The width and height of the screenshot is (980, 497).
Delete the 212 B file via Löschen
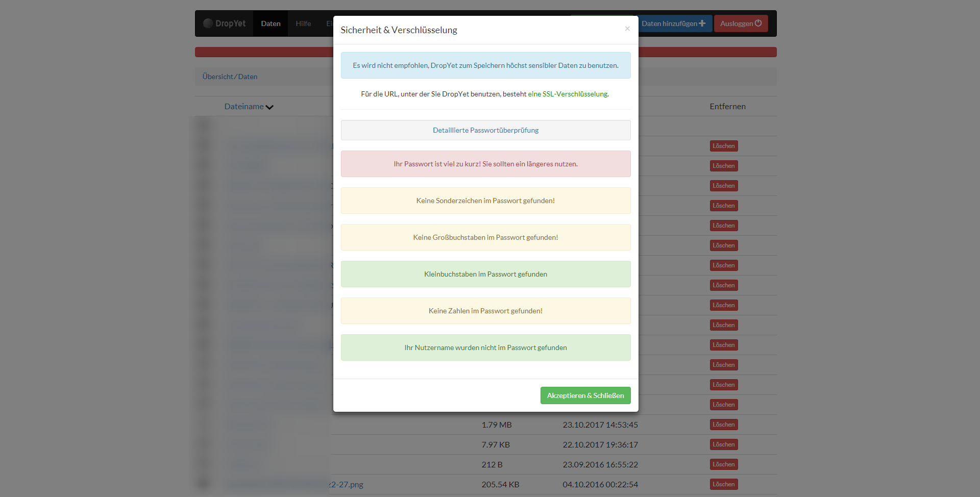click(723, 464)
